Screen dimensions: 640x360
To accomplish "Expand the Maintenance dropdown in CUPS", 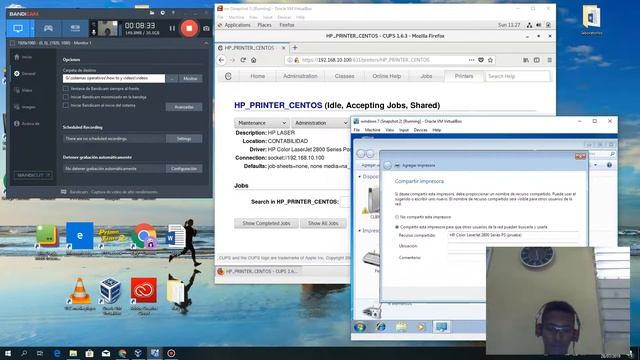I will click(262, 123).
